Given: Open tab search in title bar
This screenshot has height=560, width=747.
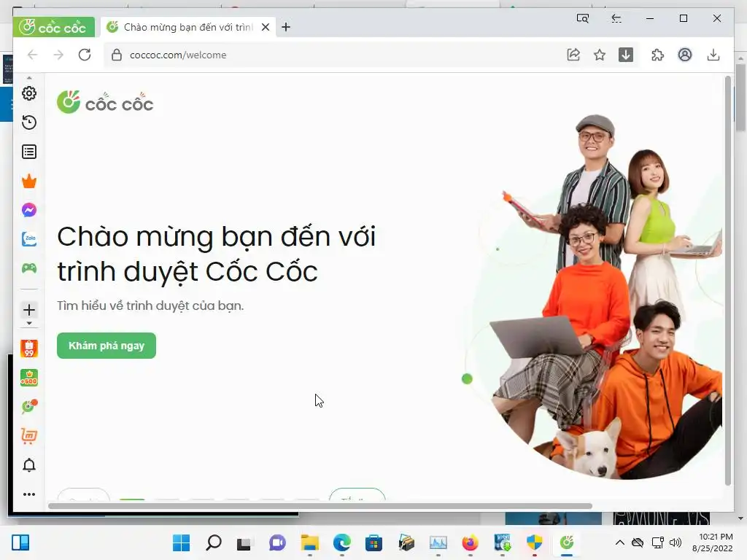Looking at the screenshot, I should 583,18.
